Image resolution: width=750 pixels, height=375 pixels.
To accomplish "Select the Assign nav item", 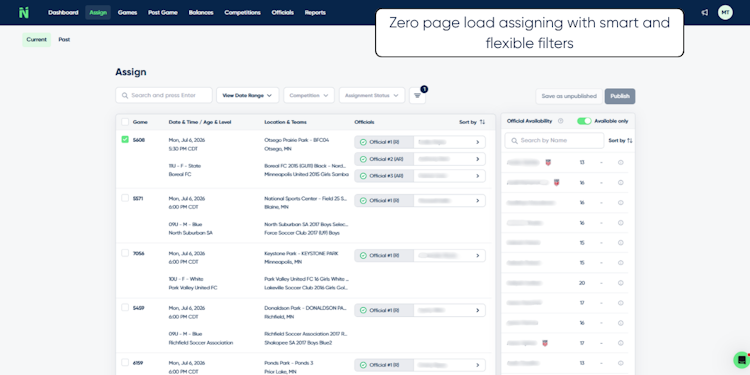I will point(98,12).
